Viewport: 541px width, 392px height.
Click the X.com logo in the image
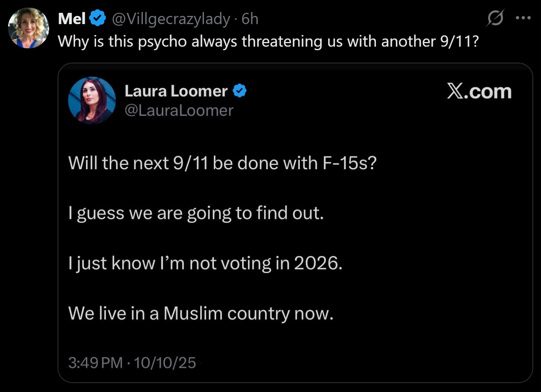click(x=479, y=91)
